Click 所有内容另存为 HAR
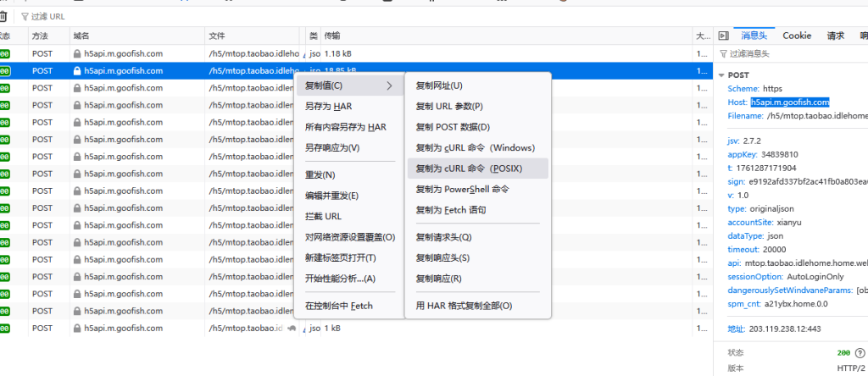Screen dimensions: 868x376 click(350, 127)
